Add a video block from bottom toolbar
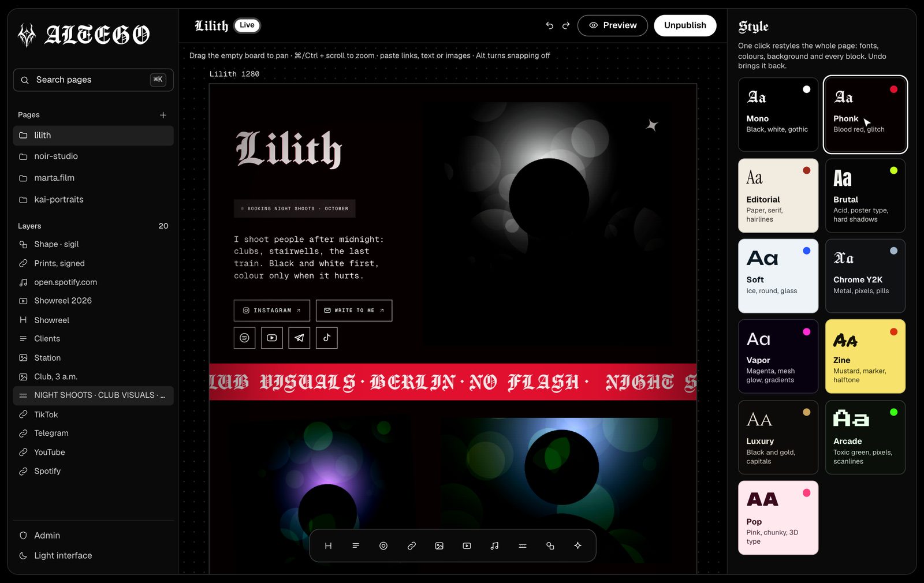 pyautogui.click(x=467, y=545)
